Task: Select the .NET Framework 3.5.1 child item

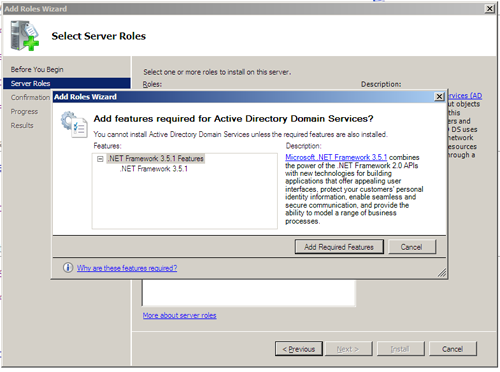Action: coord(154,169)
